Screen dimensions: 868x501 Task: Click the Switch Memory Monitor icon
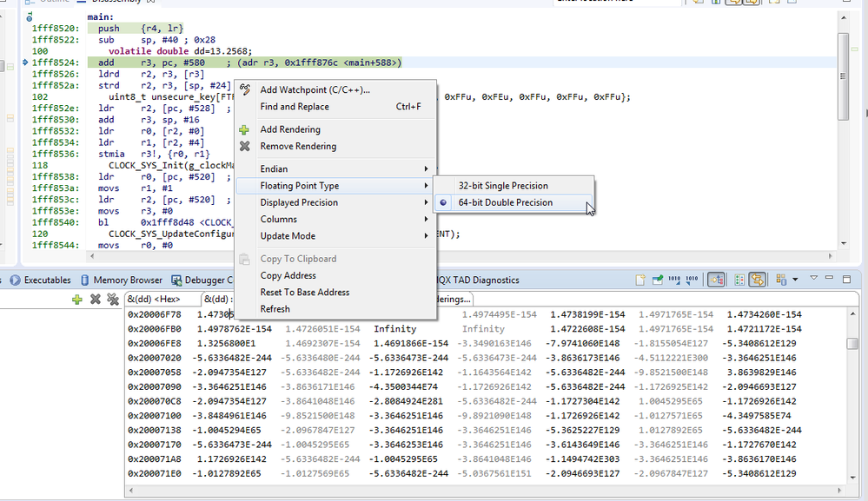click(781, 280)
